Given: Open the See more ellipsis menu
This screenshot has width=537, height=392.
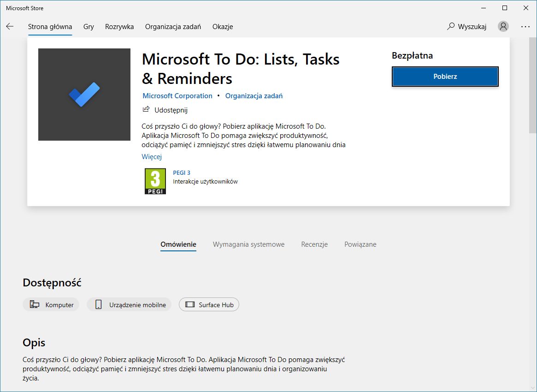Looking at the screenshot, I should coord(525,26).
